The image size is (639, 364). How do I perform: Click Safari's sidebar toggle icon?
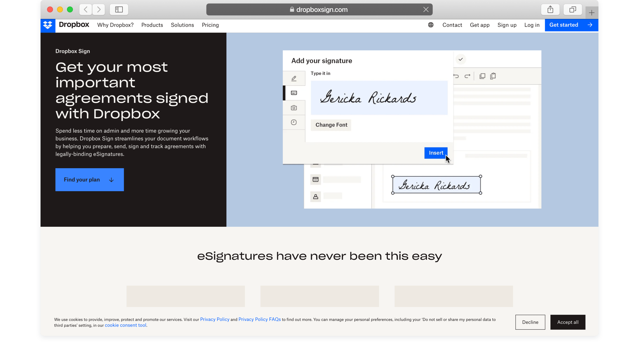[119, 9]
